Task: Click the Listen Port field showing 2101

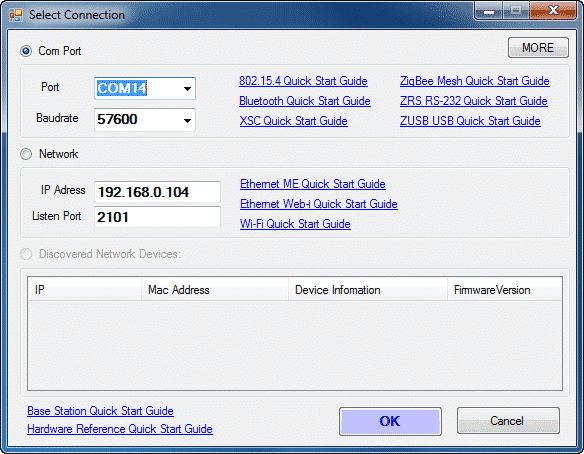Action: point(158,217)
